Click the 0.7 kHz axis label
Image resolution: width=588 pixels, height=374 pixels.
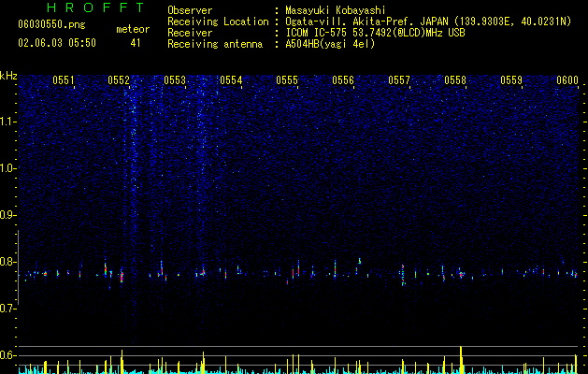pyautogui.click(x=7, y=309)
